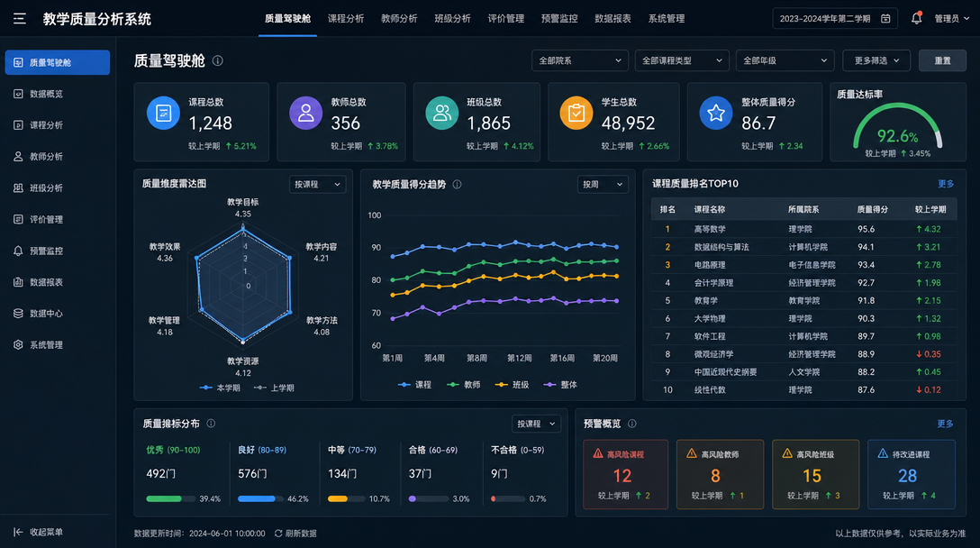Click the 刷新数据 link
Image resolution: width=980 pixels, height=548 pixels.
tap(301, 534)
